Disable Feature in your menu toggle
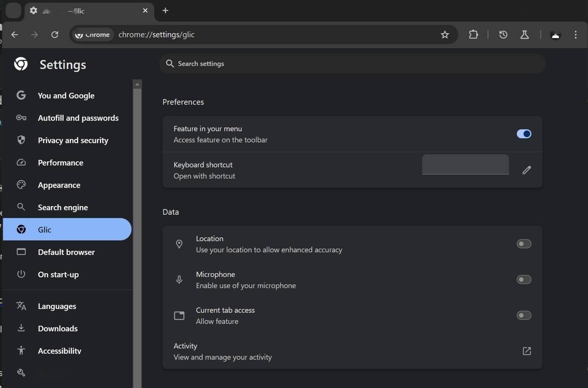Image resolution: width=588 pixels, height=388 pixels. 524,134
